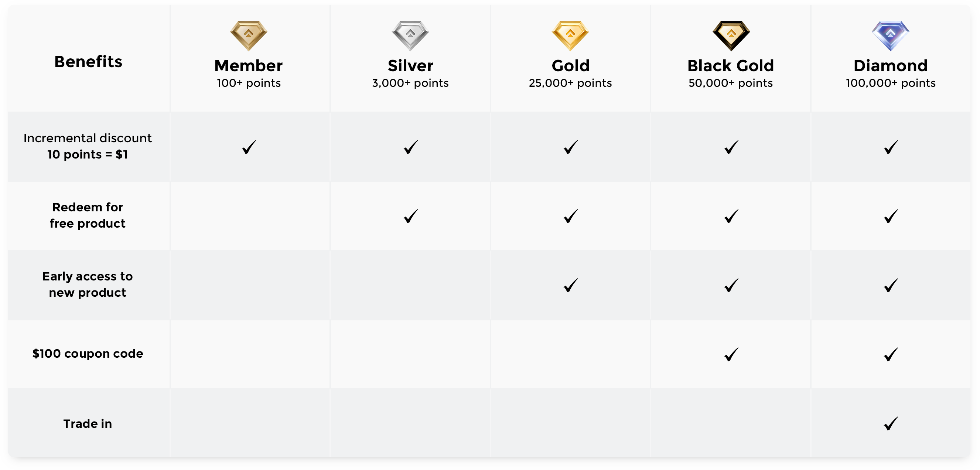Viewport: 980px width, 470px height.
Task: Click the Black Gold $100 coupon code checkmark
Action: coord(731,354)
